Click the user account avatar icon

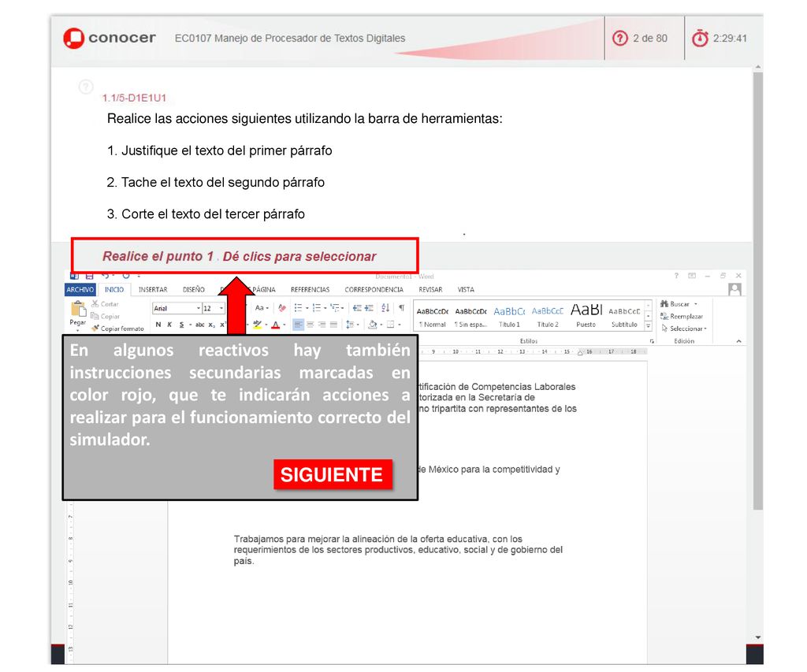(735, 290)
